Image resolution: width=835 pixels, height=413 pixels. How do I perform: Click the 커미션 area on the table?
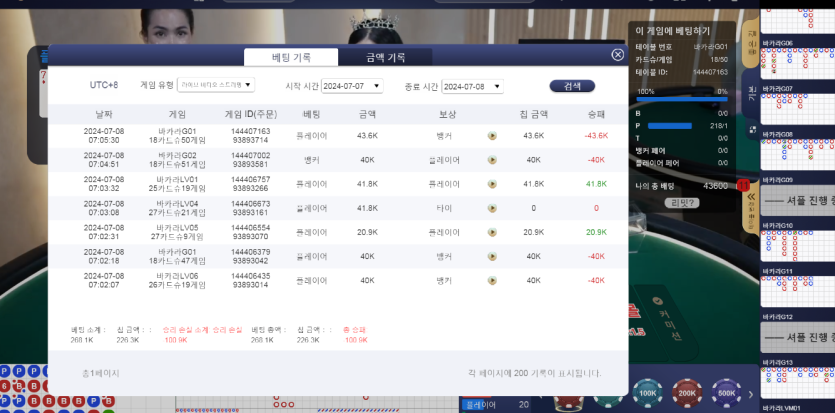pyautogui.click(x=665, y=321)
